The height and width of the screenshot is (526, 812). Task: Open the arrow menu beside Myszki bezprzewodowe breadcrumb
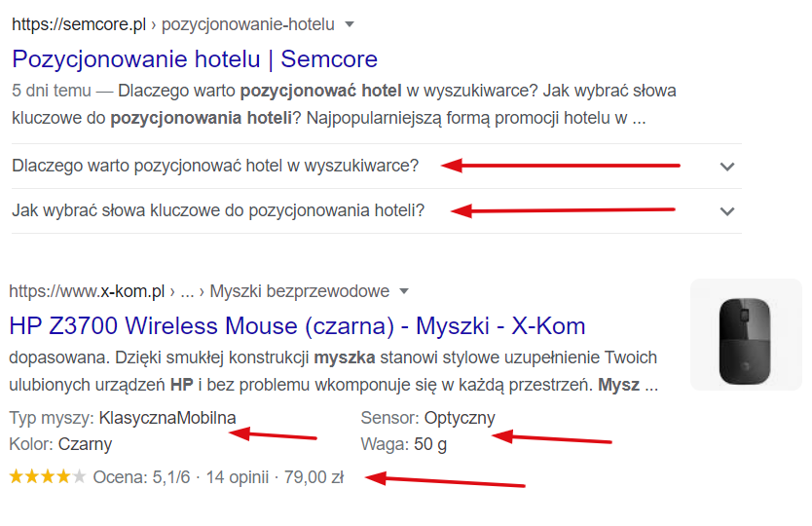coord(404,291)
